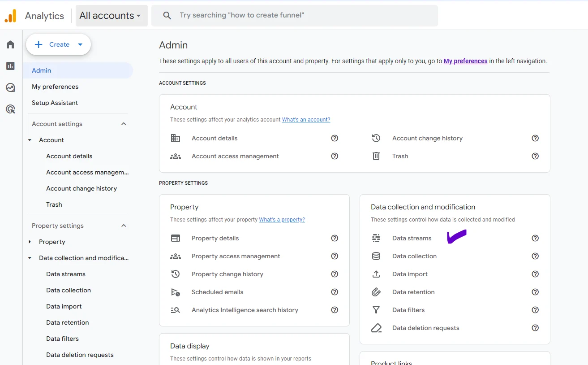Expand the Property tree item in sidebar

(30, 242)
